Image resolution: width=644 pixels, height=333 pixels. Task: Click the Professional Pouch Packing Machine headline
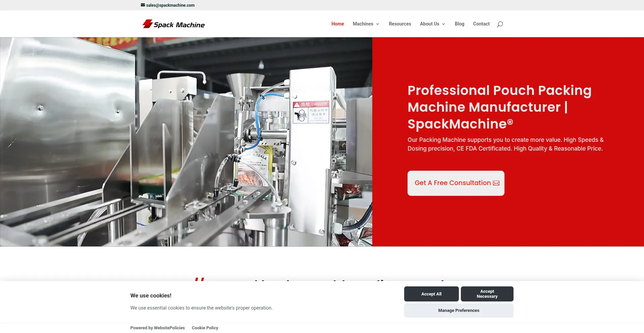click(499, 107)
